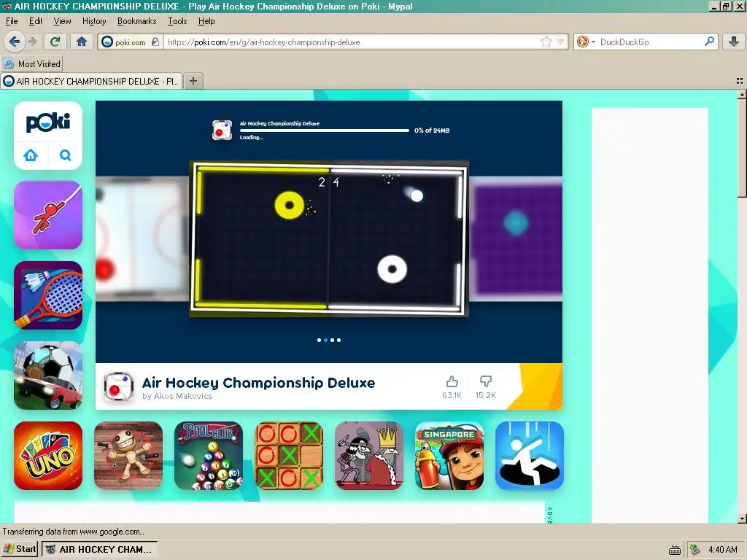Open the downloads arrow button
The width and height of the screenshot is (747, 560).
734,42
